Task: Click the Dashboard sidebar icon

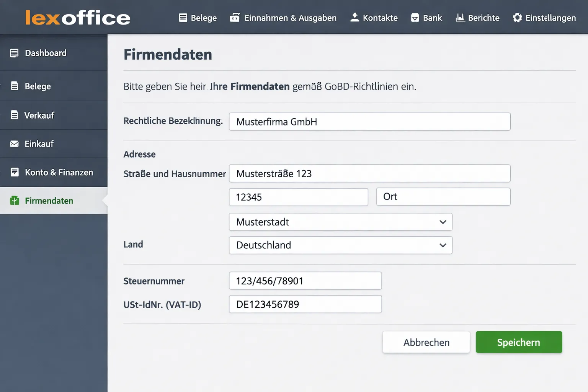Action: pyautogui.click(x=15, y=53)
